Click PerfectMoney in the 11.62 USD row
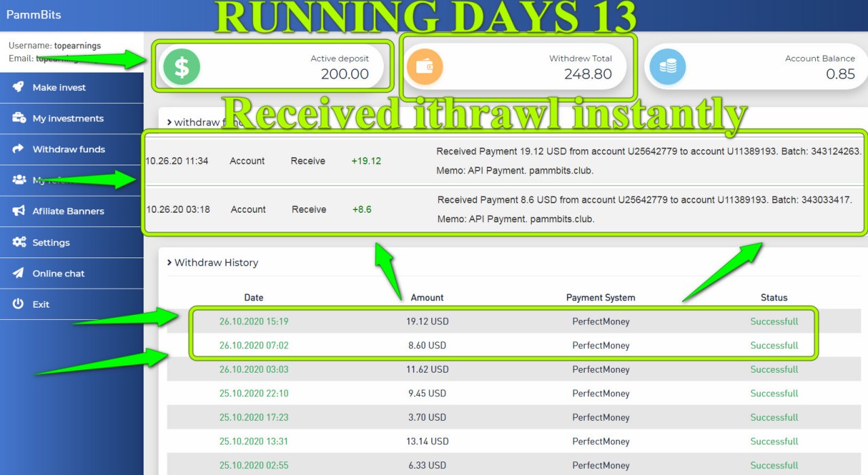This screenshot has height=475, width=868. [601, 369]
